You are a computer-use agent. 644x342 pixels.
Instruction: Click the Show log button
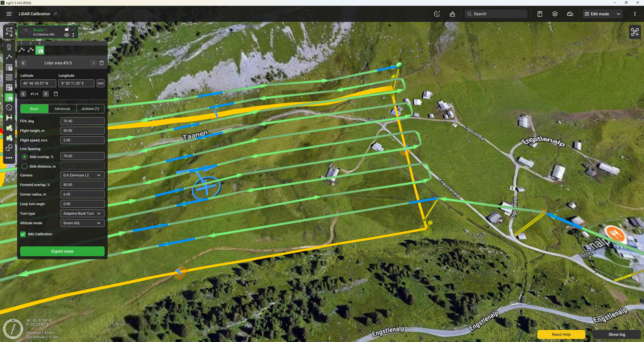617,334
